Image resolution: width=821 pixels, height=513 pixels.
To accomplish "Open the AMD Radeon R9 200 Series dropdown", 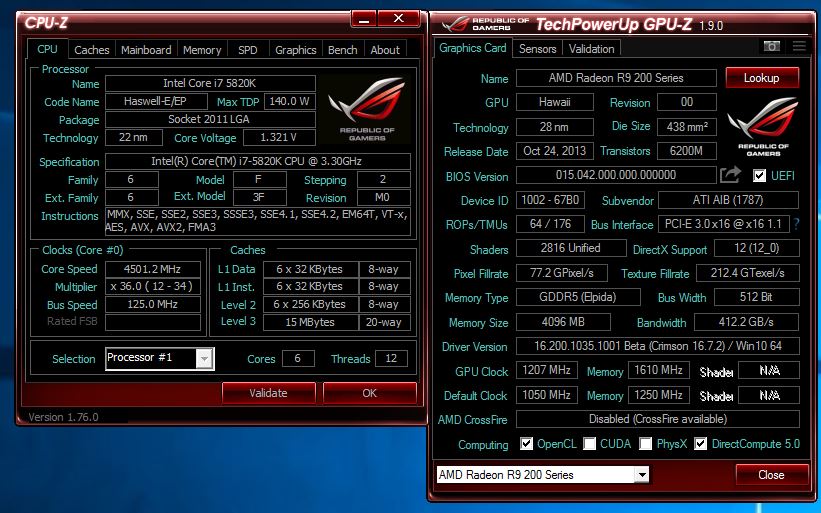I will click(641, 475).
